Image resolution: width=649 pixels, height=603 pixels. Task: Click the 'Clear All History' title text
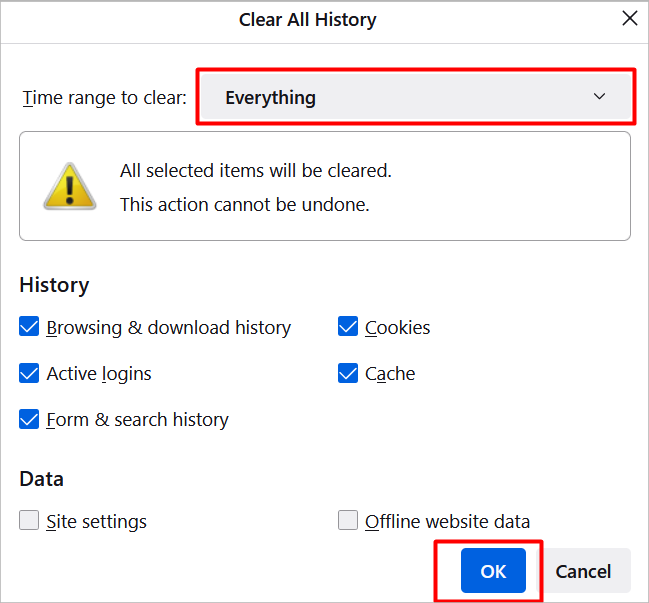[x=307, y=20]
